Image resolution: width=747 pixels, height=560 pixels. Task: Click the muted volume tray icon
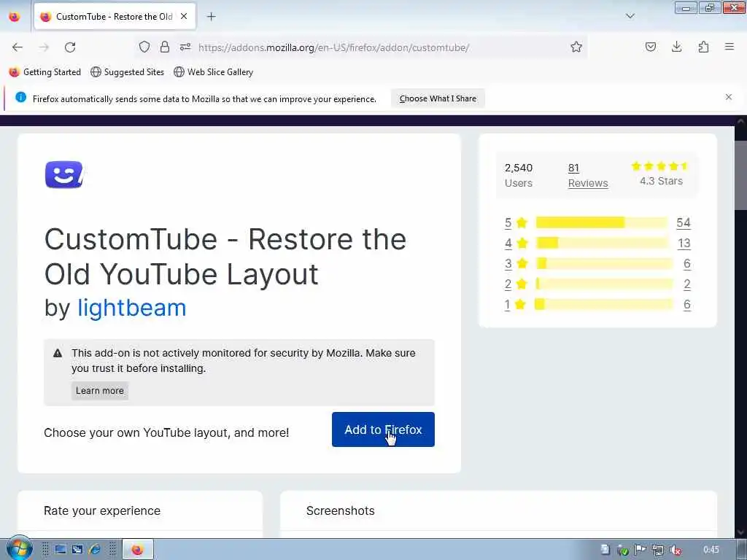click(676, 550)
